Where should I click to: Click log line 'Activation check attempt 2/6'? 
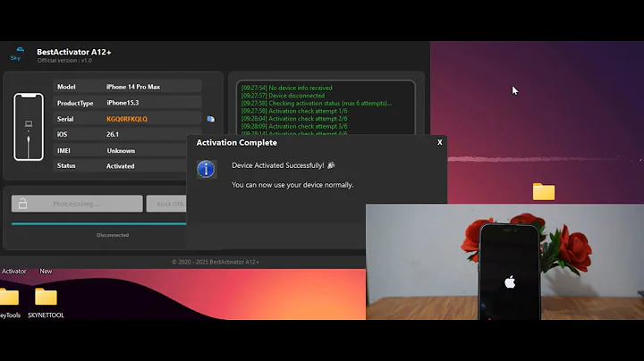click(294, 119)
